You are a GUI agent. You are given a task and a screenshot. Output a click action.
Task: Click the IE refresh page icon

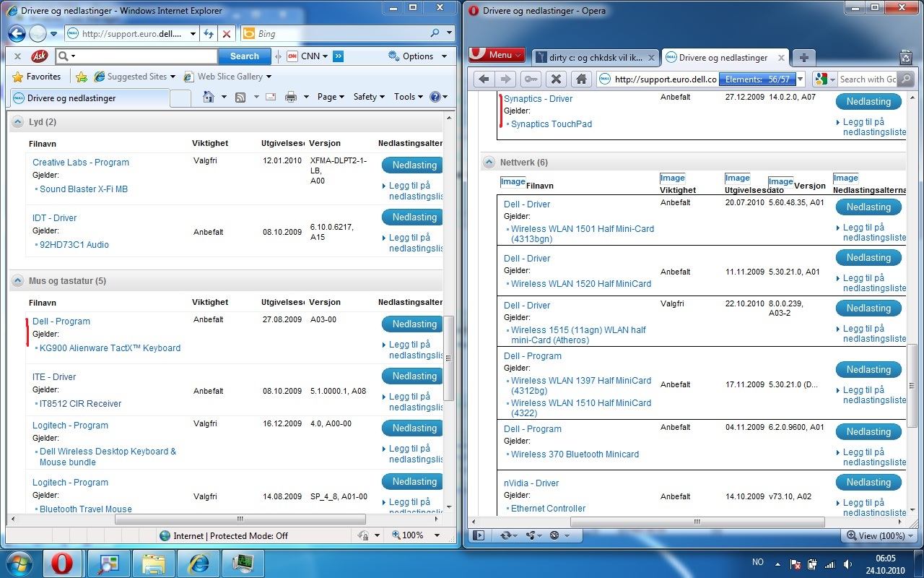(x=209, y=34)
